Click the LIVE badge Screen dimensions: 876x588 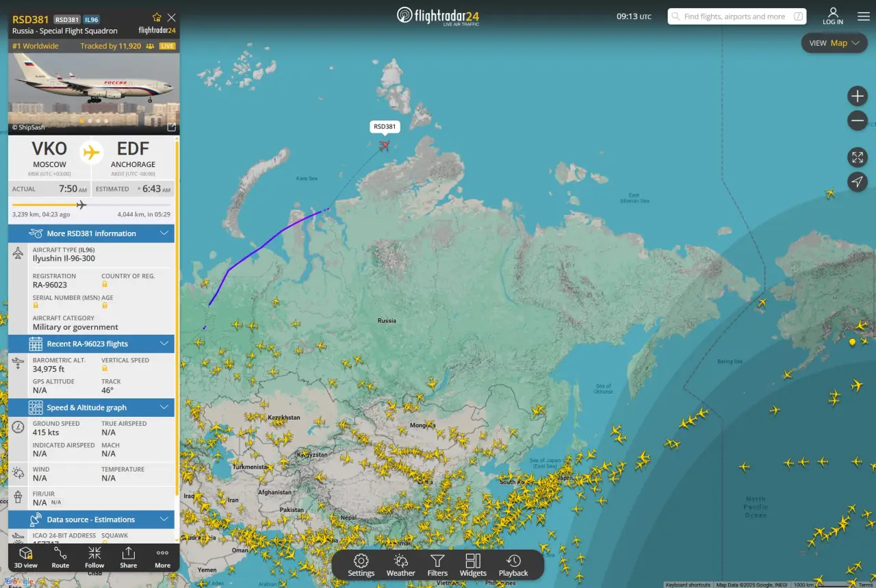click(168, 46)
